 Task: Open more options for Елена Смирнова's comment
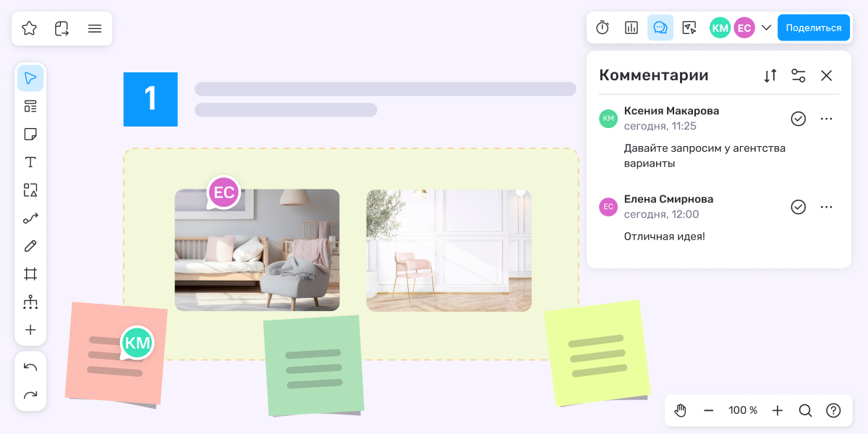click(x=827, y=207)
